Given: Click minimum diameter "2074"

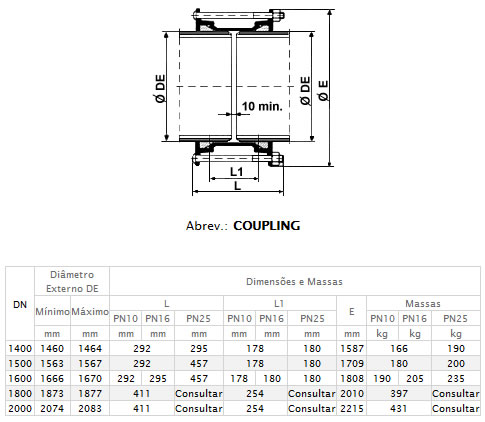Looking at the screenshot, I should pos(52,409).
